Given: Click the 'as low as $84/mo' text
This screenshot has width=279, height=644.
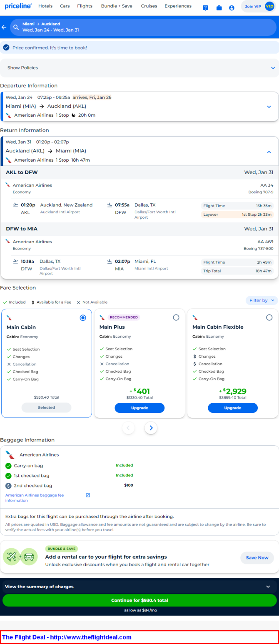Looking at the screenshot, I should click(139, 610).
